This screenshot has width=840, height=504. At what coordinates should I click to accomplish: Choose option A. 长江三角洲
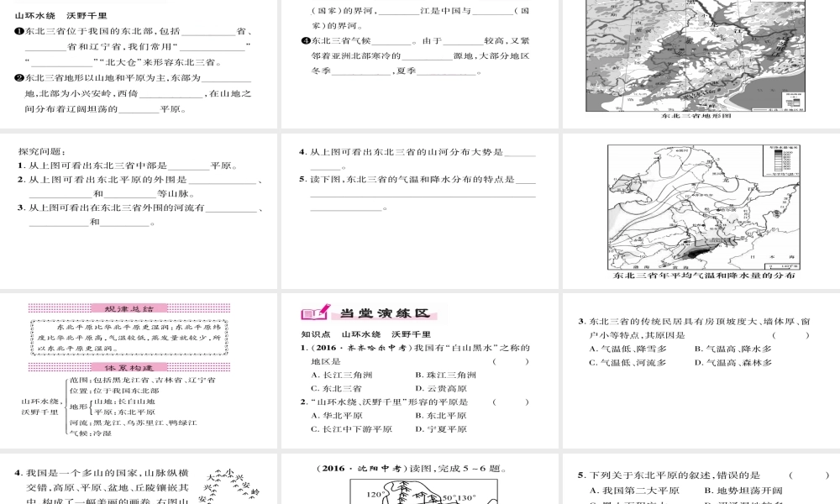[x=341, y=375]
